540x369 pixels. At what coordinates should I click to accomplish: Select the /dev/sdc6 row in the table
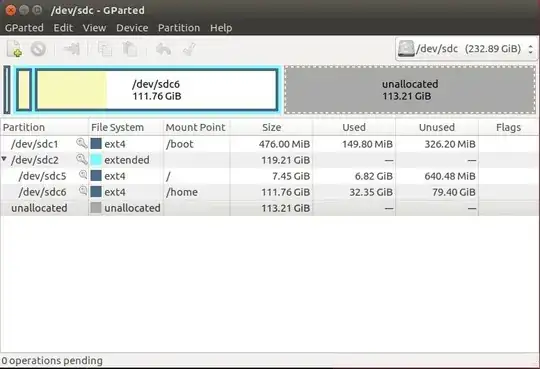(x=270, y=192)
